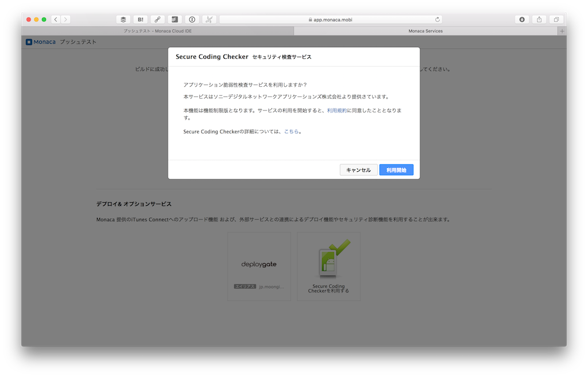Open the stacked layers toolbar extension
The width and height of the screenshot is (588, 377).
123,20
